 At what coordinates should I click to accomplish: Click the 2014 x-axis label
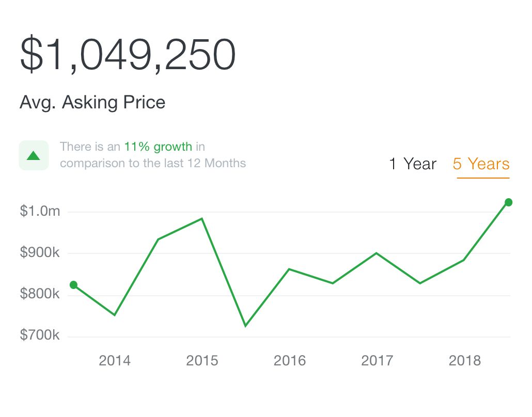115,360
